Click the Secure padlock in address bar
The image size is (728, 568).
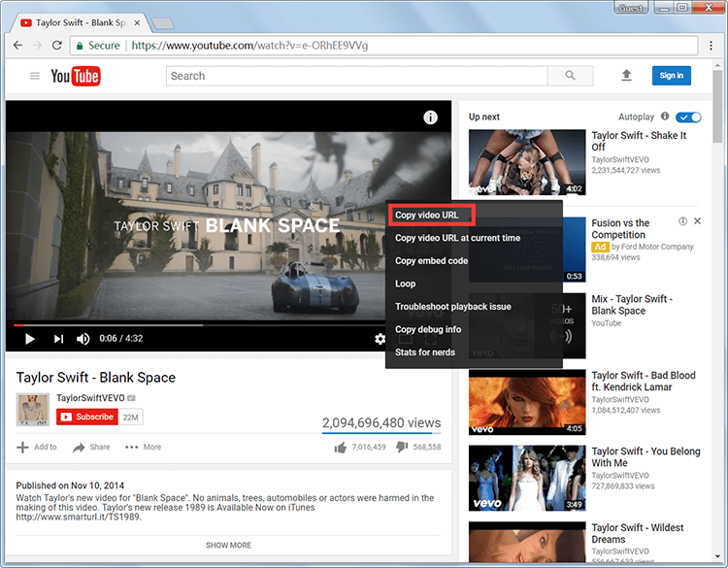[x=80, y=46]
